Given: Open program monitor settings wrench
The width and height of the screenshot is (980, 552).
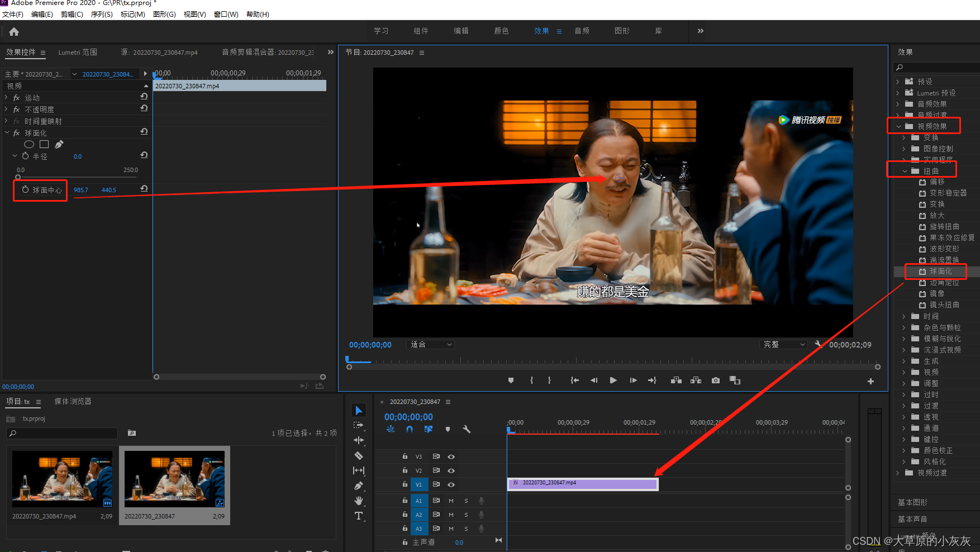Looking at the screenshot, I should pos(819,344).
